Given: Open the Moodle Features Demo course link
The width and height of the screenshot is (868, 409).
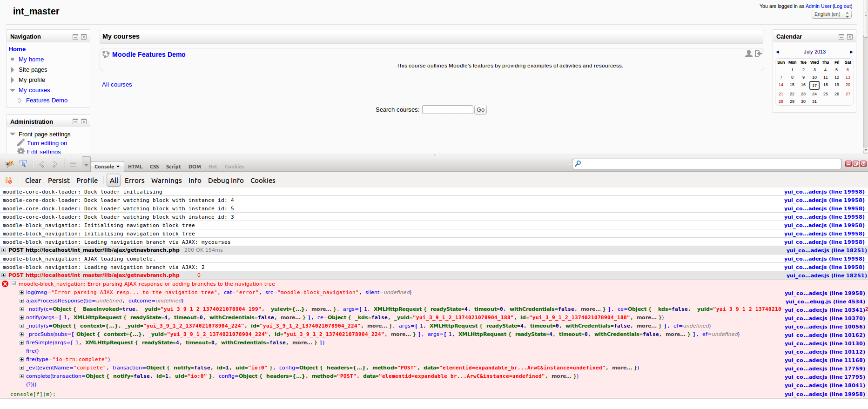Looking at the screenshot, I should [149, 54].
